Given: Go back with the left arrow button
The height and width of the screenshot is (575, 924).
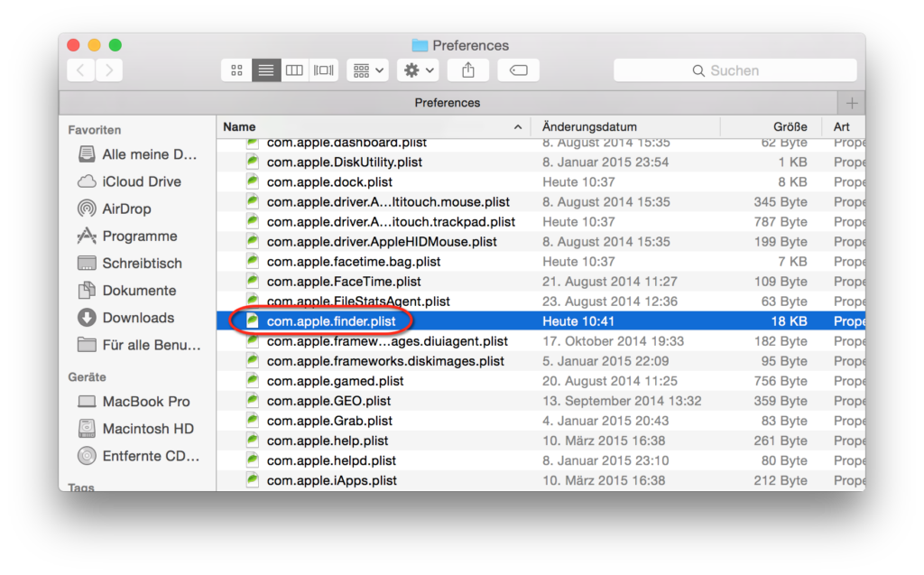Looking at the screenshot, I should click(x=80, y=70).
